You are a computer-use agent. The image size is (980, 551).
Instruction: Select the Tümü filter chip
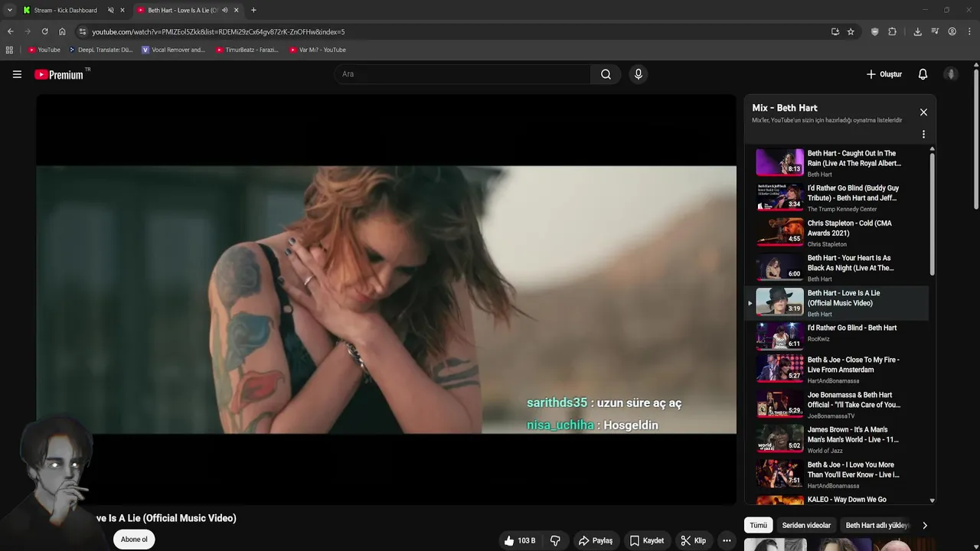(x=758, y=526)
